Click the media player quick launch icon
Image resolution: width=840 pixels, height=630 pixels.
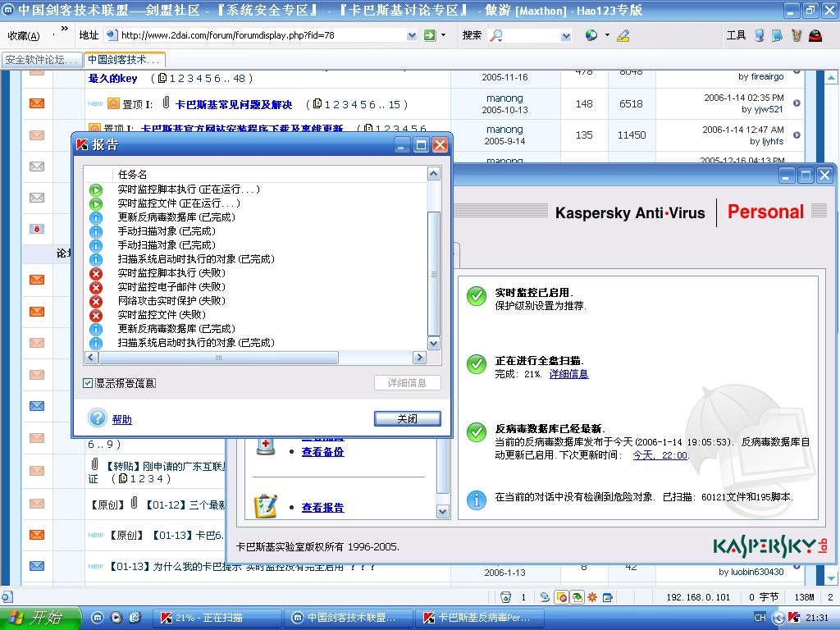point(116,618)
